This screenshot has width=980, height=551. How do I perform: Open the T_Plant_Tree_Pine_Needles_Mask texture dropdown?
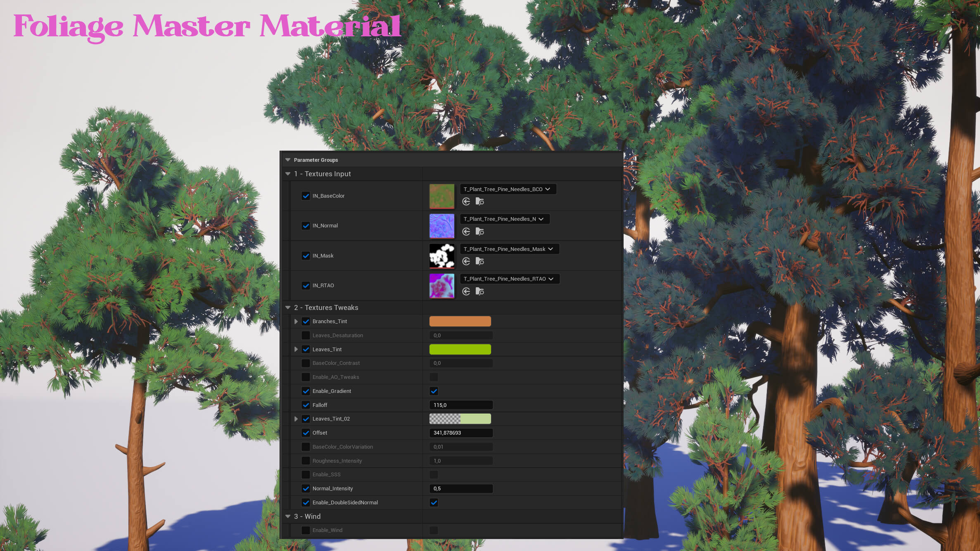pos(509,249)
